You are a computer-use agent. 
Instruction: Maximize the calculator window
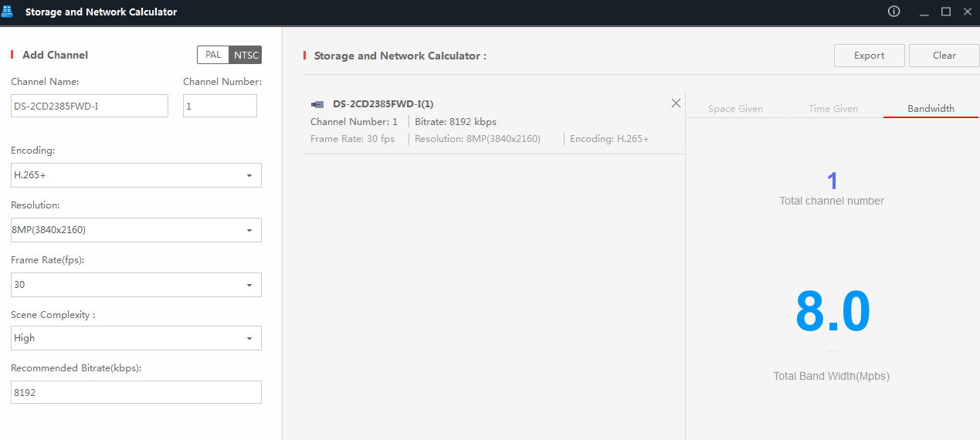coord(945,12)
